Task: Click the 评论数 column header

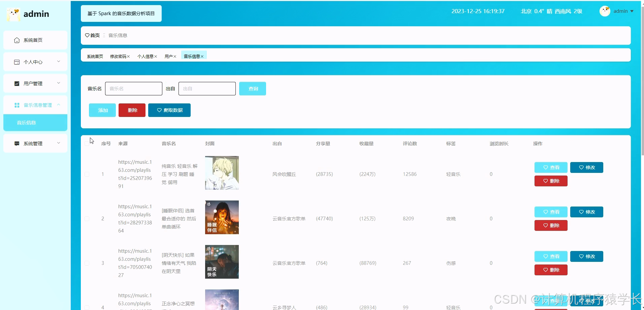Action: pos(410,144)
